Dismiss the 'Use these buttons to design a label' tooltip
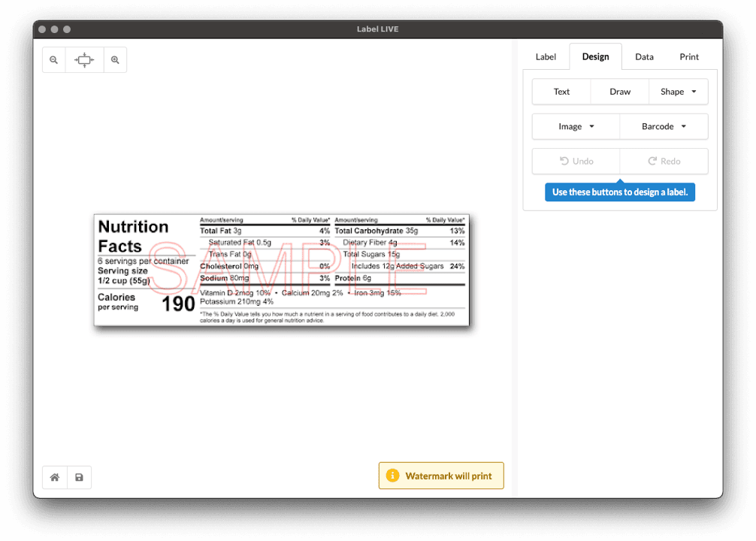The width and height of the screenshot is (756, 541). [x=619, y=192]
